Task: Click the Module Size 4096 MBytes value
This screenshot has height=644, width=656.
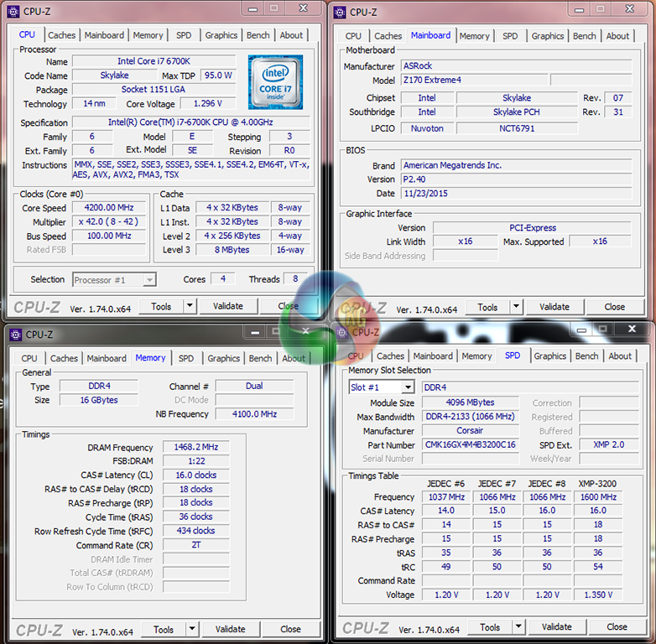Action: point(471,402)
